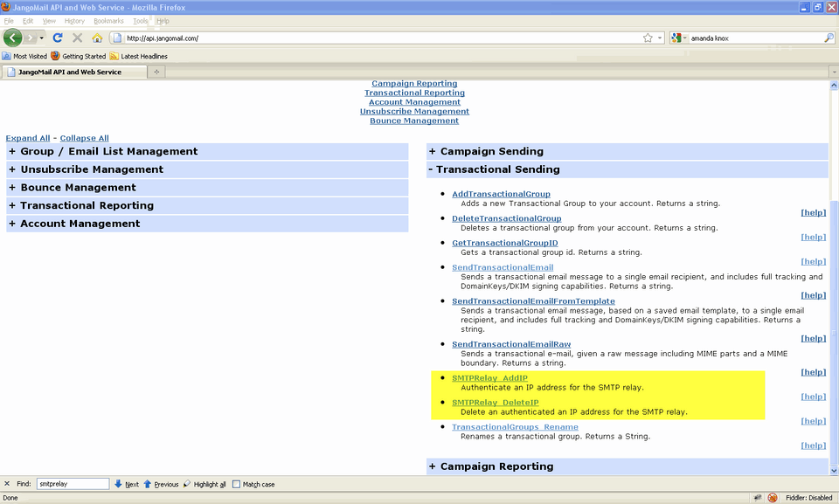Follow the Bounce Management top link
This screenshot has height=504, width=839.
pyautogui.click(x=414, y=121)
